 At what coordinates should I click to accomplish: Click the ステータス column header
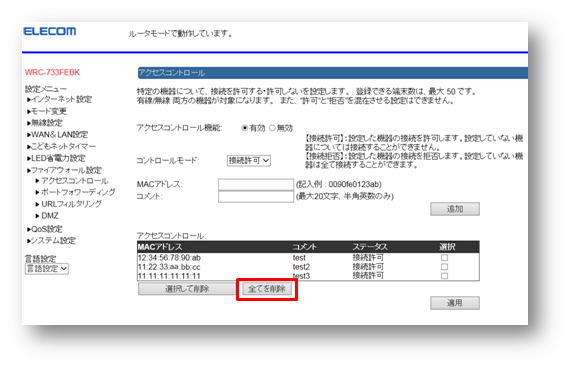(x=370, y=247)
